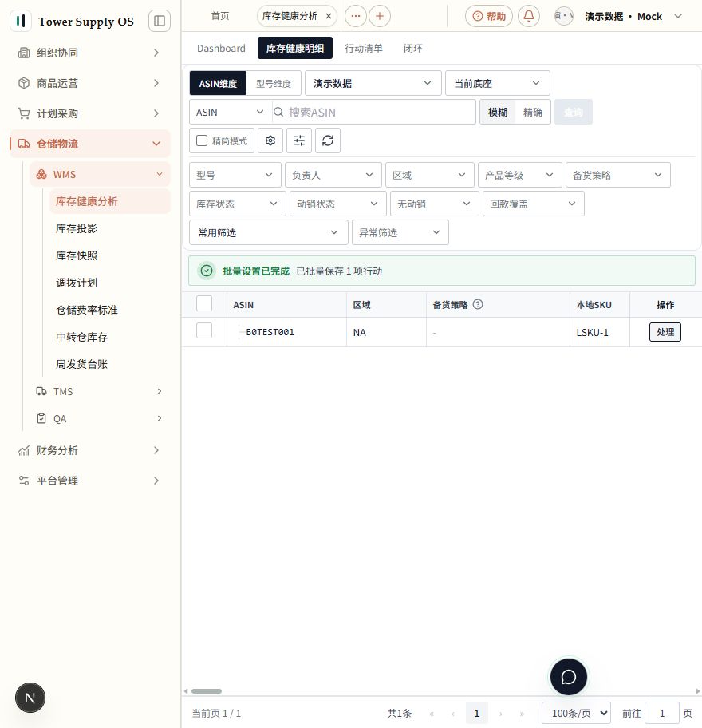Open 仓储费率标准 in sidebar
This screenshot has height=728, width=702.
[x=87, y=310]
